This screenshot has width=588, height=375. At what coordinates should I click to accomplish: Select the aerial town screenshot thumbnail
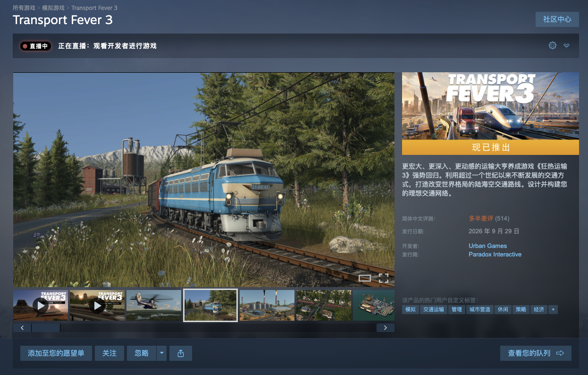(x=324, y=306)
